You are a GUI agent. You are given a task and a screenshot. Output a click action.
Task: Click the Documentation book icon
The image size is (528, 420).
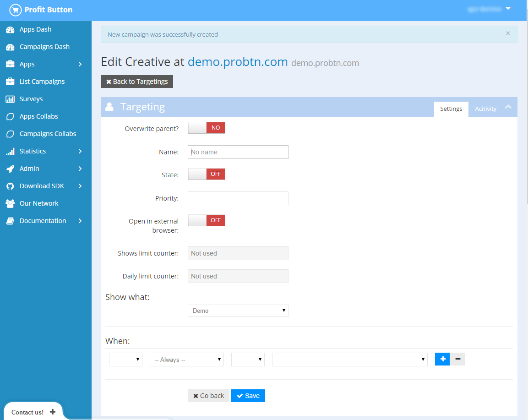coord(10,221)
